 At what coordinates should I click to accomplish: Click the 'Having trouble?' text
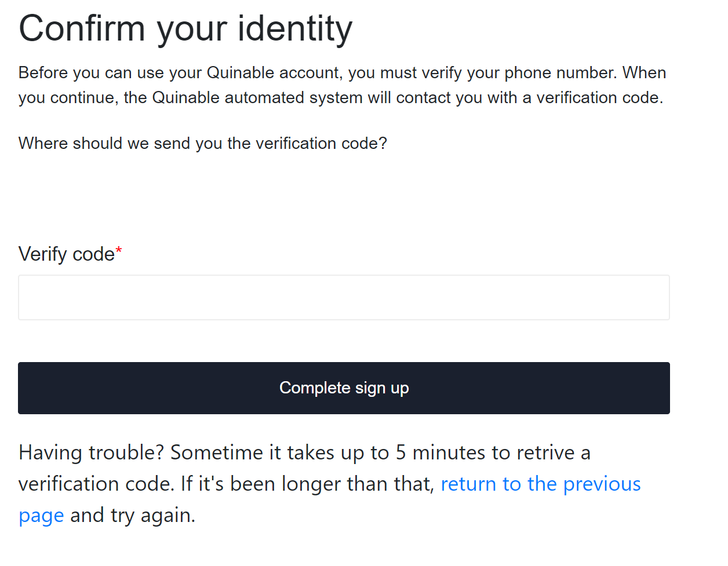tap(92, 452)
